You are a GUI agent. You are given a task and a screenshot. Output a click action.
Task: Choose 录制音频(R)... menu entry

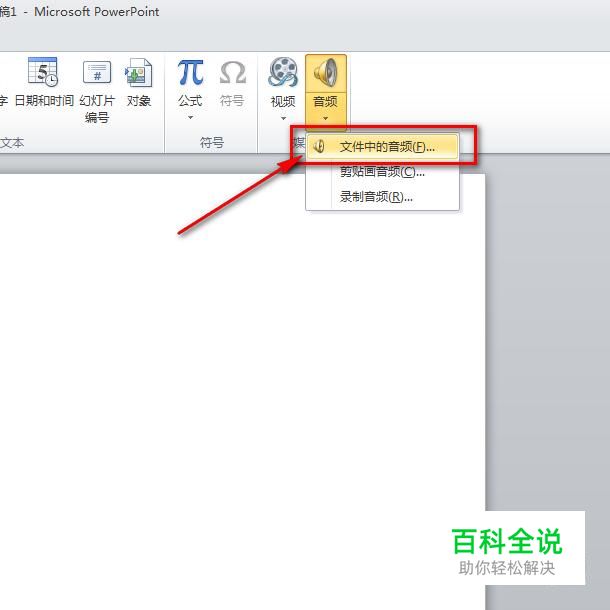pos(382,196)
